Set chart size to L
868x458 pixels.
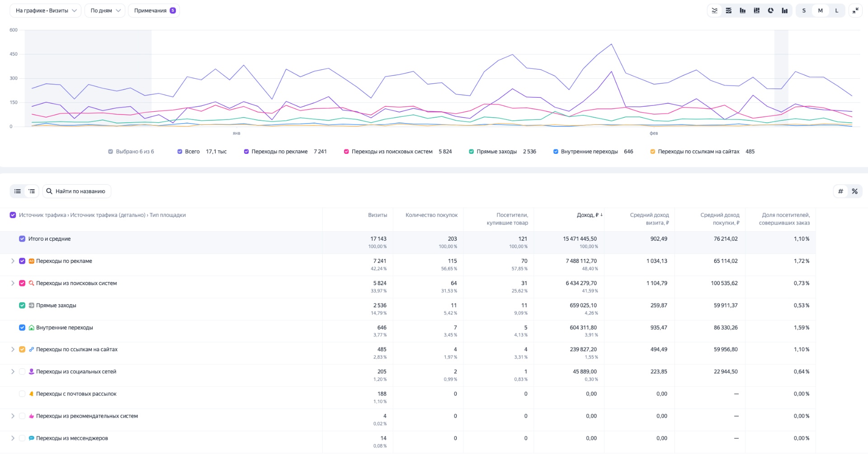(x=836, y=10)
